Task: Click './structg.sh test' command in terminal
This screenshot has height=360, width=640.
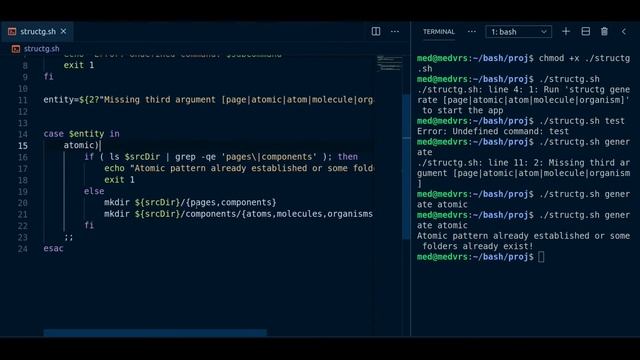Action: (582, 121)
